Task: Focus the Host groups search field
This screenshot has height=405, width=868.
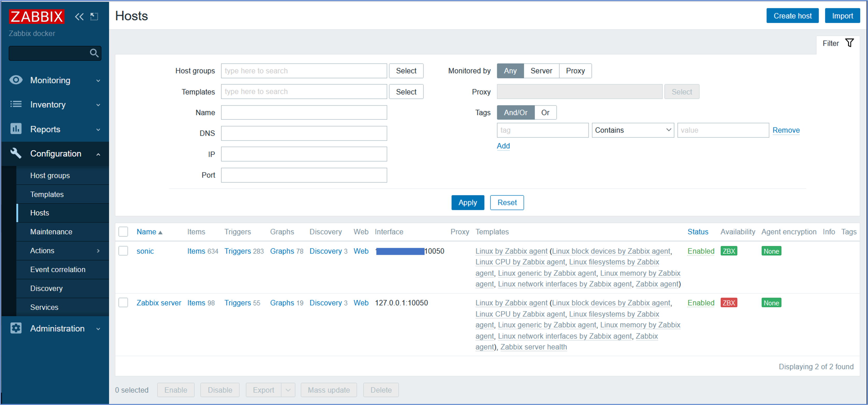Action: 304,71
